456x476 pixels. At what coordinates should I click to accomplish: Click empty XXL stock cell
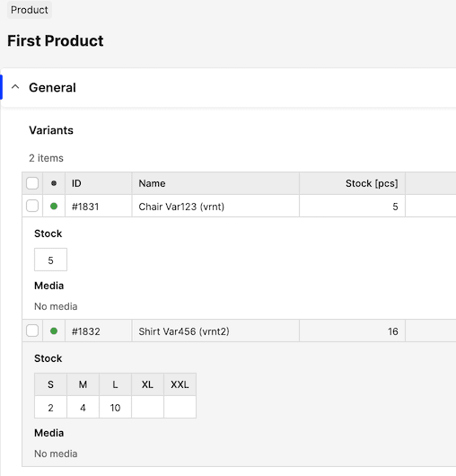click(x=180, y=407)
